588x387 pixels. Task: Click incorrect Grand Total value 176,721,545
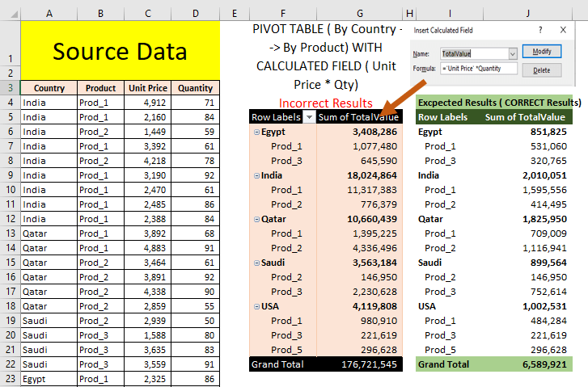pos(360,364)
